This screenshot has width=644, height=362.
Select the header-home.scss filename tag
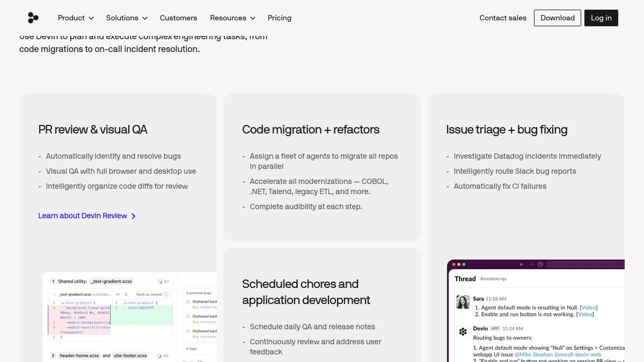pos(79,356)
